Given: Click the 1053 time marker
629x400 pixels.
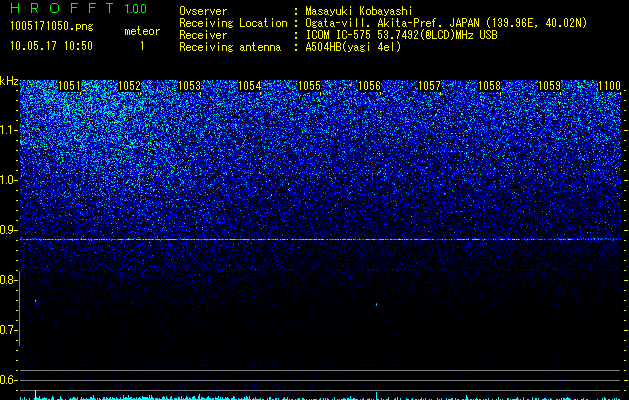Looking at the screenshot, I should (x=189, y=86).
